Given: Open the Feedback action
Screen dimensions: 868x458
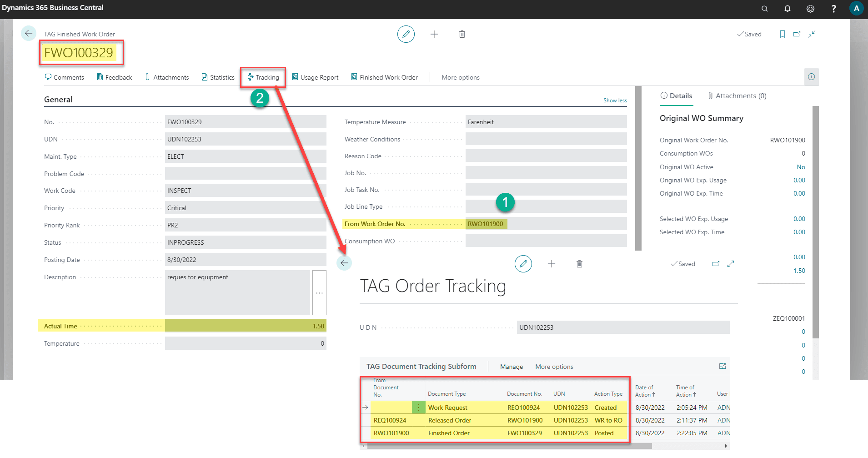Looking at the screenshot, I should point(115,77).
